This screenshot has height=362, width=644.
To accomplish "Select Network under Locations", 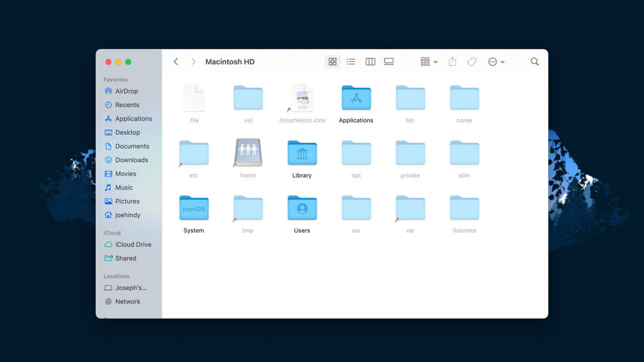I will point(127,302).
